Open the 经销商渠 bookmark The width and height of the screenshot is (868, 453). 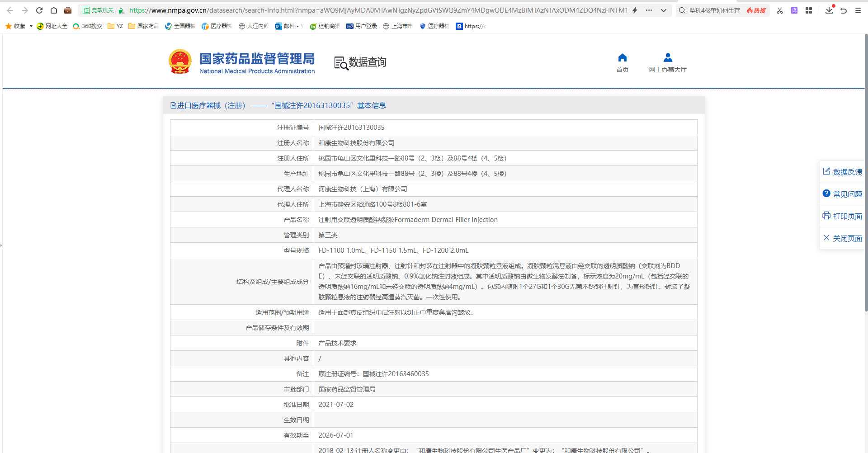pyautogui.click(x=325, y=26)
